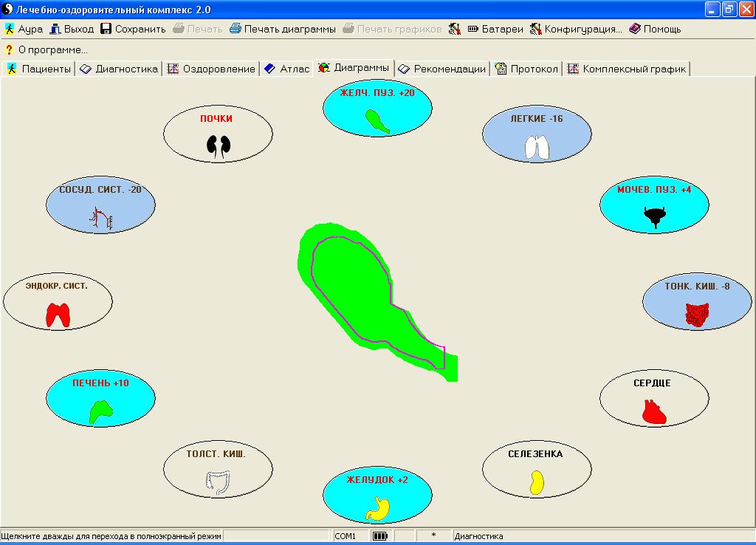Click the heart icon under СЕРДЦЕ
The width and height of the screenshot is (756, 545).
coord(655,411)
